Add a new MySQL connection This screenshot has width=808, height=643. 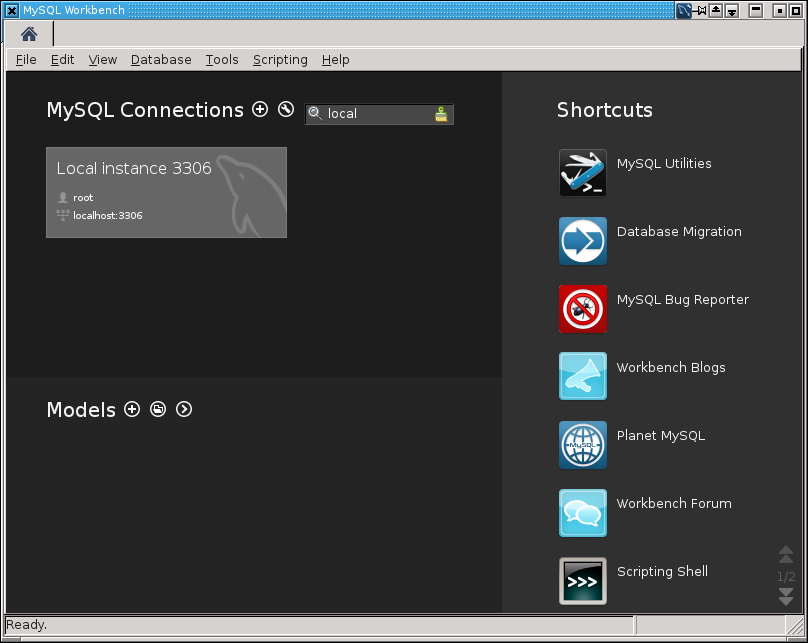(x=260, y=109)
